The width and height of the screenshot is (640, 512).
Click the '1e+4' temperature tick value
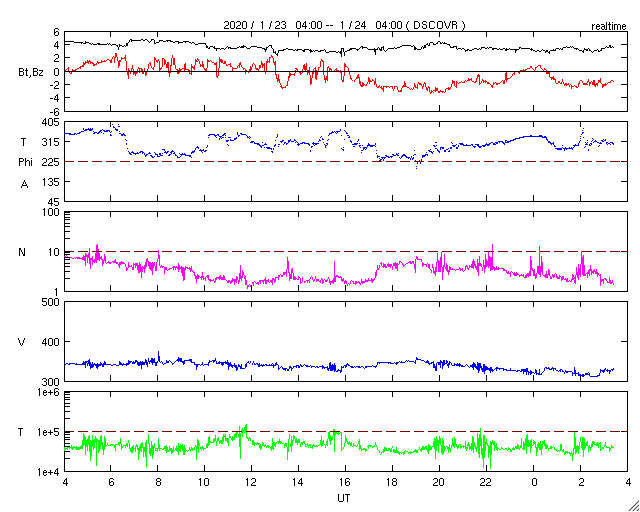[x=47, y=472]
